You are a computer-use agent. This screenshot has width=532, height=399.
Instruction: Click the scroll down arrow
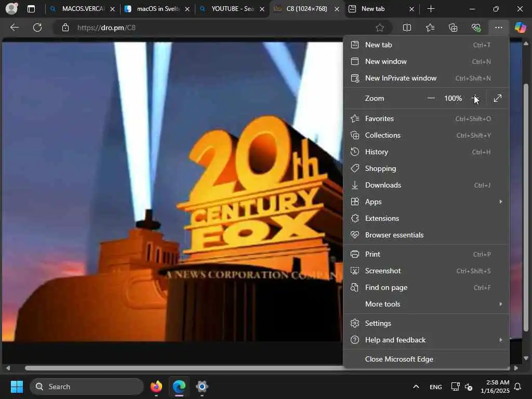(526, 358)
